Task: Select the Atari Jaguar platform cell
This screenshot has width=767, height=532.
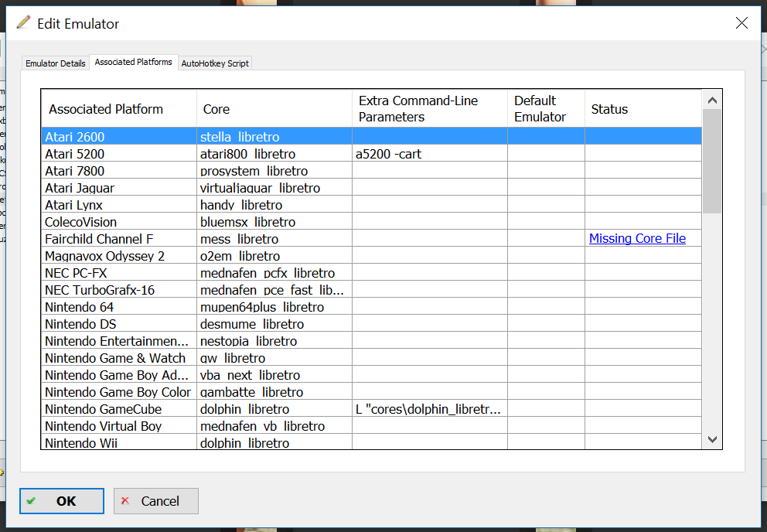Action: tap(119, 187)
